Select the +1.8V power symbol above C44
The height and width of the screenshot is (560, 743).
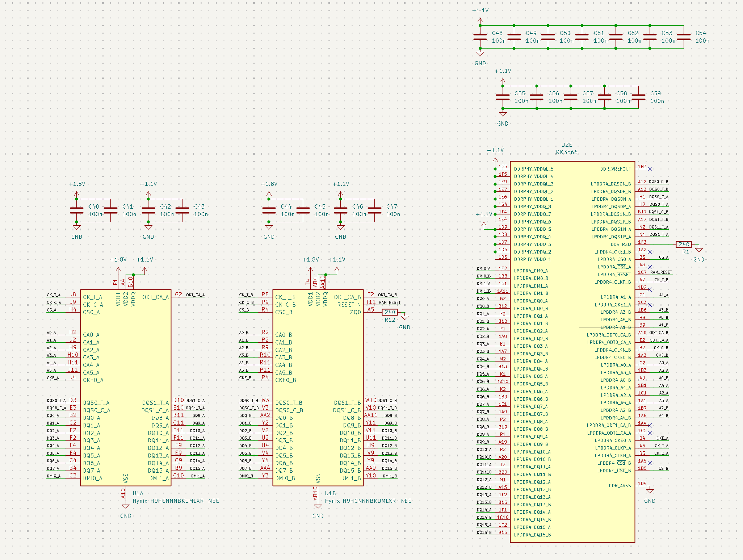pyautogui.click(x=269, y=194)
